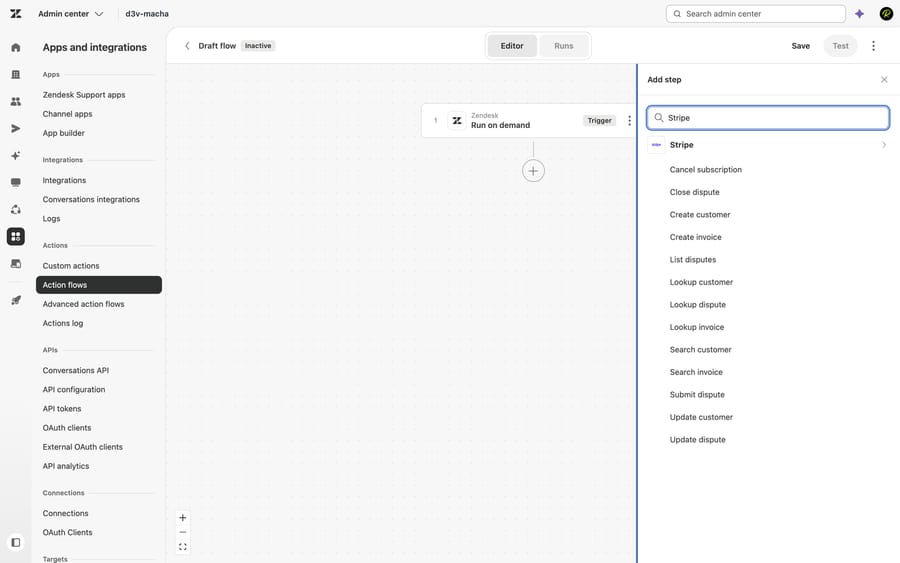Viewport: 900px width, 563px height.
Task: Expand the Stripe group chevron
Action: pos(884,145)
